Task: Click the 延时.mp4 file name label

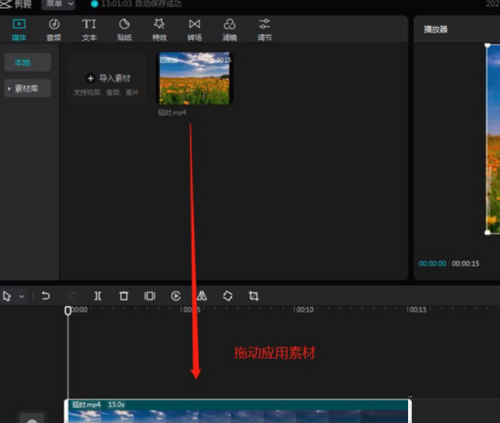Action: 172,113
